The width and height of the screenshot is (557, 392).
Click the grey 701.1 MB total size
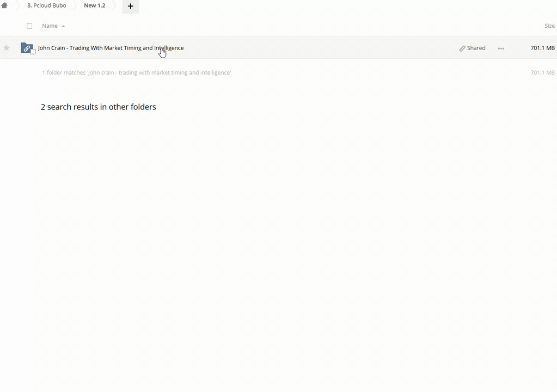pos(542,72)
